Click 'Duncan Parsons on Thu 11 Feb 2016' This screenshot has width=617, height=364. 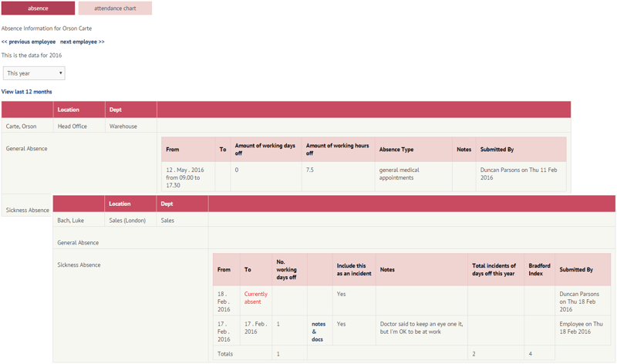(x=518, y=174)
